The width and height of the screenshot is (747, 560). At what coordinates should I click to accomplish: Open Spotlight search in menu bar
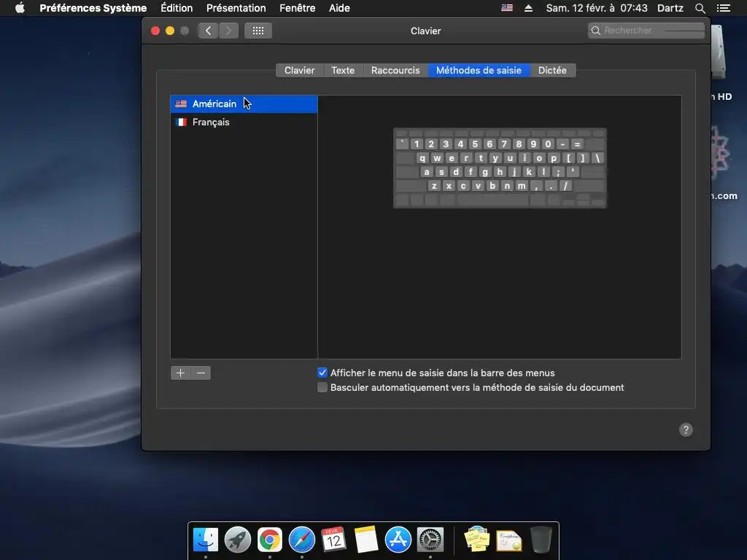click(x=700, y=8)
